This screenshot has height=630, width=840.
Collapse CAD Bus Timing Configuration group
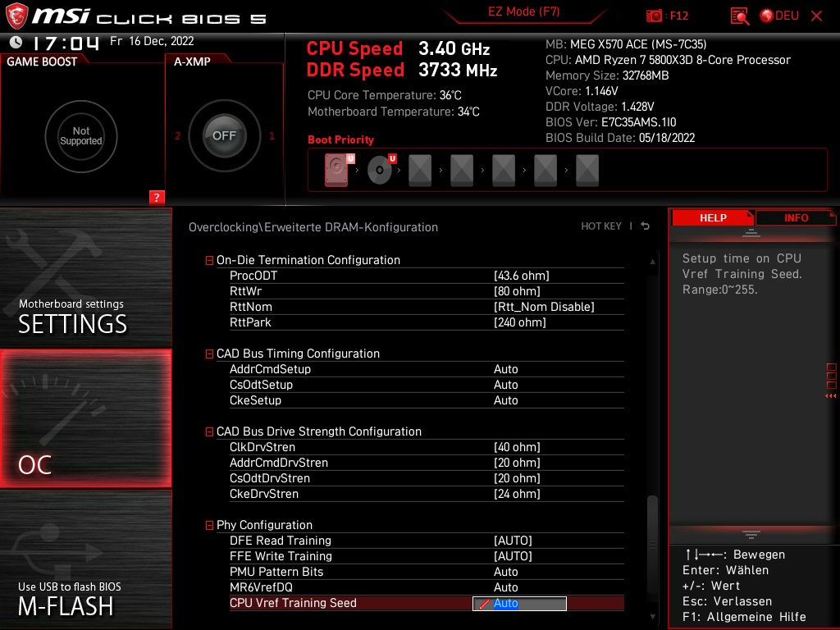209,354
